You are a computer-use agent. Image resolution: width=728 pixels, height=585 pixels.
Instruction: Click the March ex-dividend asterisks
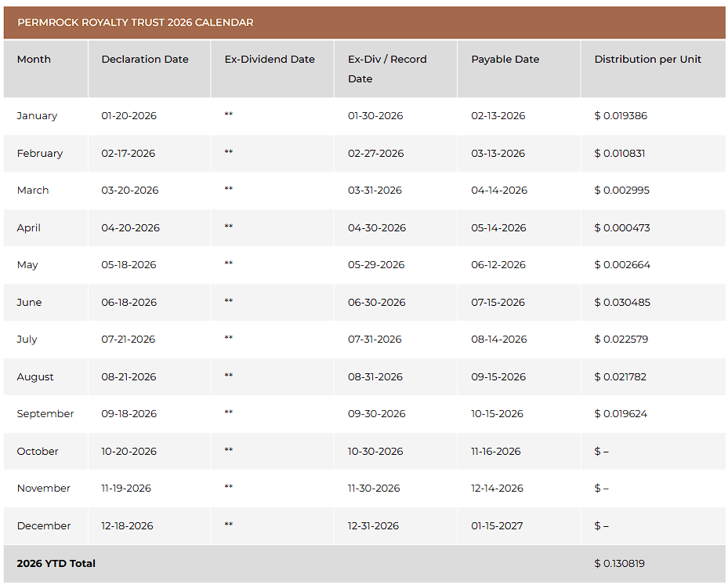pos(228,189)
